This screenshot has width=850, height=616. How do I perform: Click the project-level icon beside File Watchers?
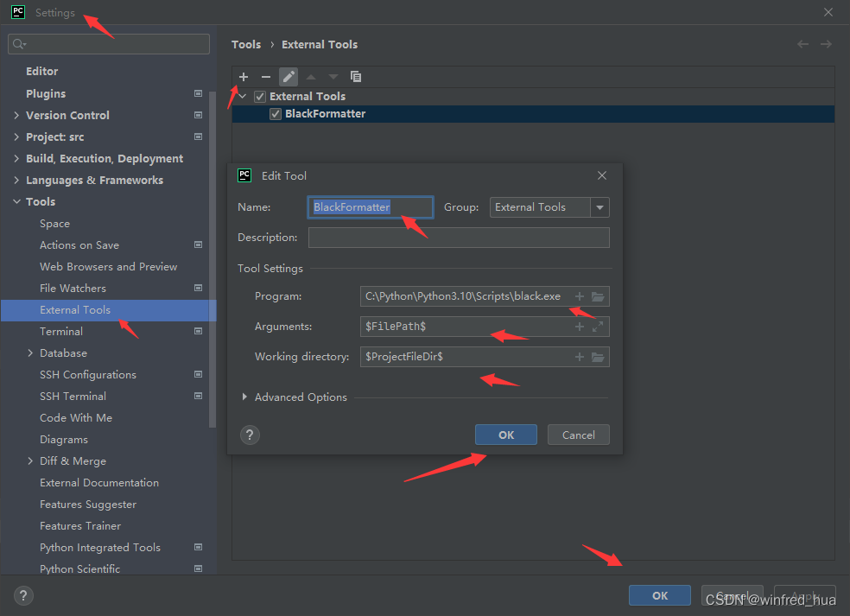[199, 288]
